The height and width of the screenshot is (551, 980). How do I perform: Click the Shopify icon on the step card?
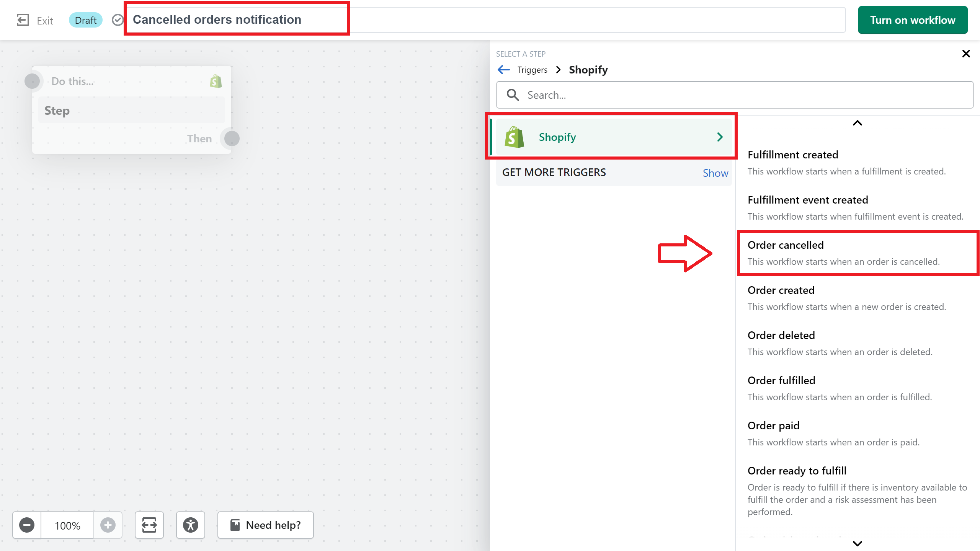(216, 81)
